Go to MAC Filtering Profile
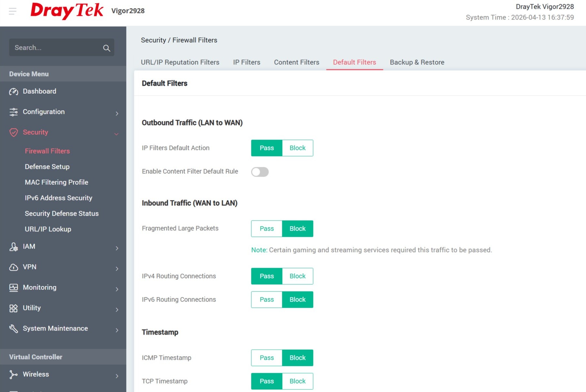This screenshot has width=586, height=392. [56, 182]
